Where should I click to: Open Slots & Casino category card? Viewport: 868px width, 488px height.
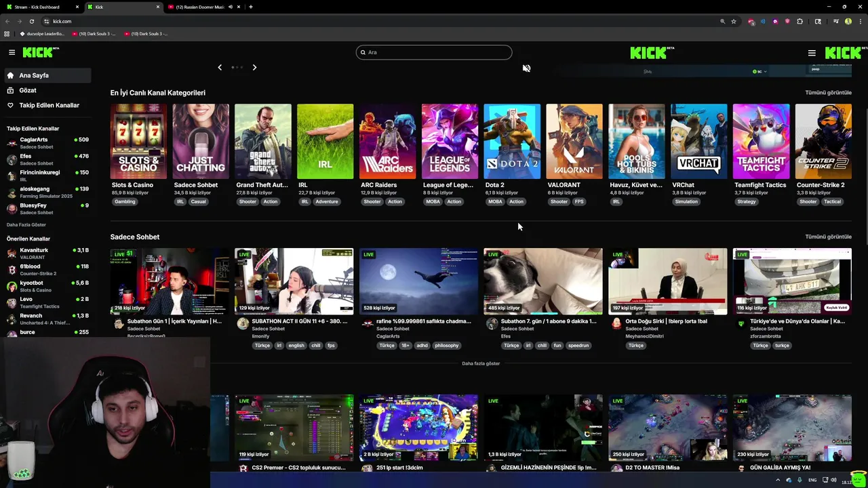tap(138, 142)
